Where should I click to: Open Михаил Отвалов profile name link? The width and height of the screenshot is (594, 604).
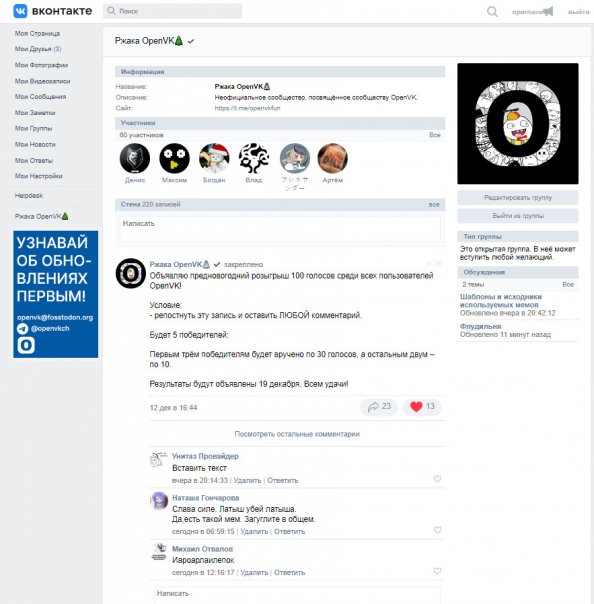(x=202, y=549)
